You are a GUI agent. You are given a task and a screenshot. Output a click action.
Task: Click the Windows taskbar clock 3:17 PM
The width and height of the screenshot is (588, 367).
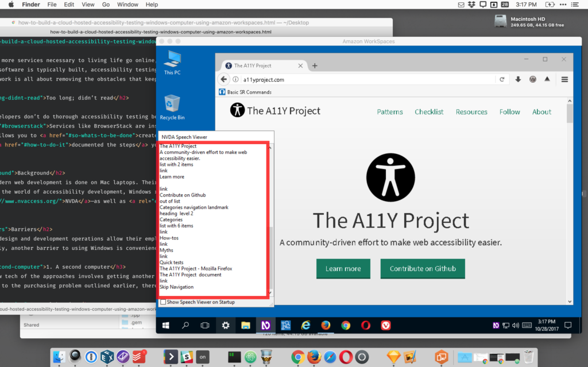547,325
